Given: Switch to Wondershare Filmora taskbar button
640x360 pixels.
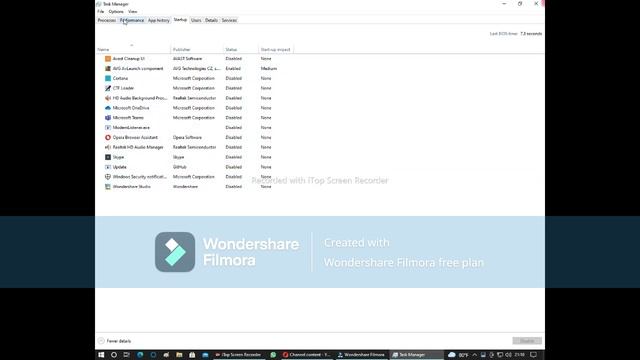Looking at the screenshot, I should [x=361, y=355].
